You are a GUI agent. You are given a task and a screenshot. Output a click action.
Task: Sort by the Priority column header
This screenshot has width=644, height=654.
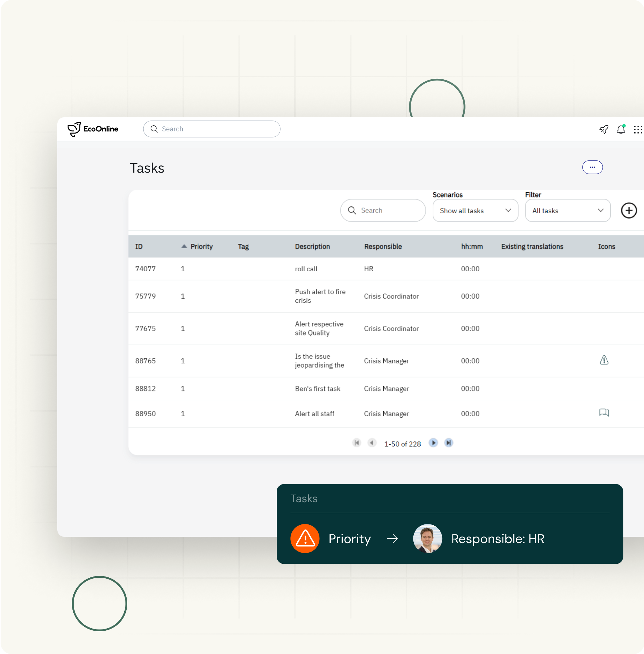tap(201, 246)
